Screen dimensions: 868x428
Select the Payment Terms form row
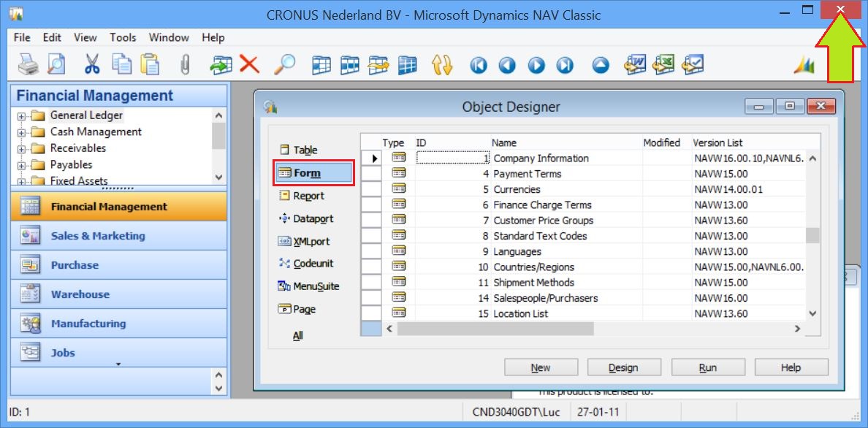tap(583, 174)
